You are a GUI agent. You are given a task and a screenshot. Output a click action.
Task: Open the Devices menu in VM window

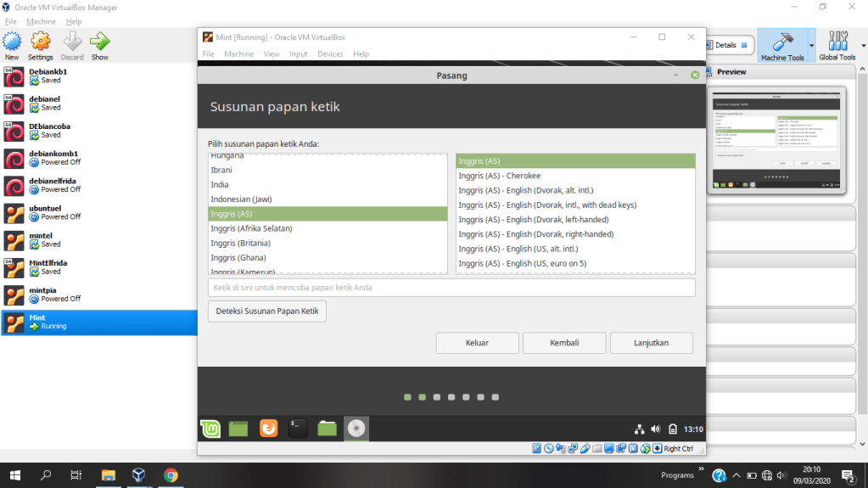(x=330, y=53)
